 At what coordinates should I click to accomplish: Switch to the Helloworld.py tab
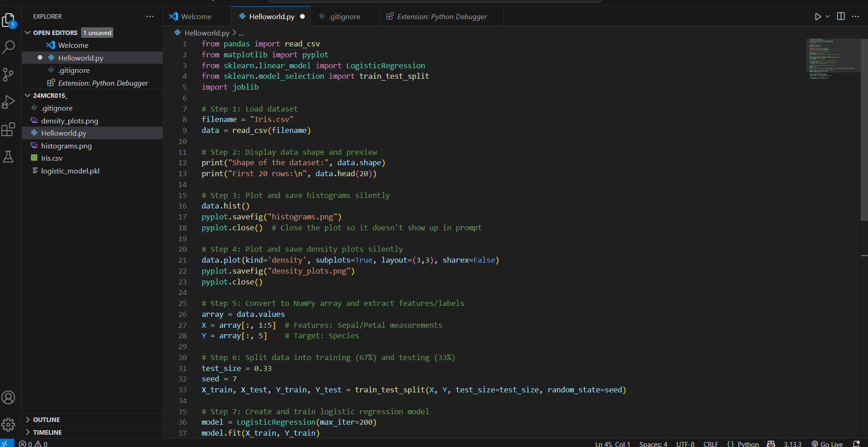click(271, 16)
